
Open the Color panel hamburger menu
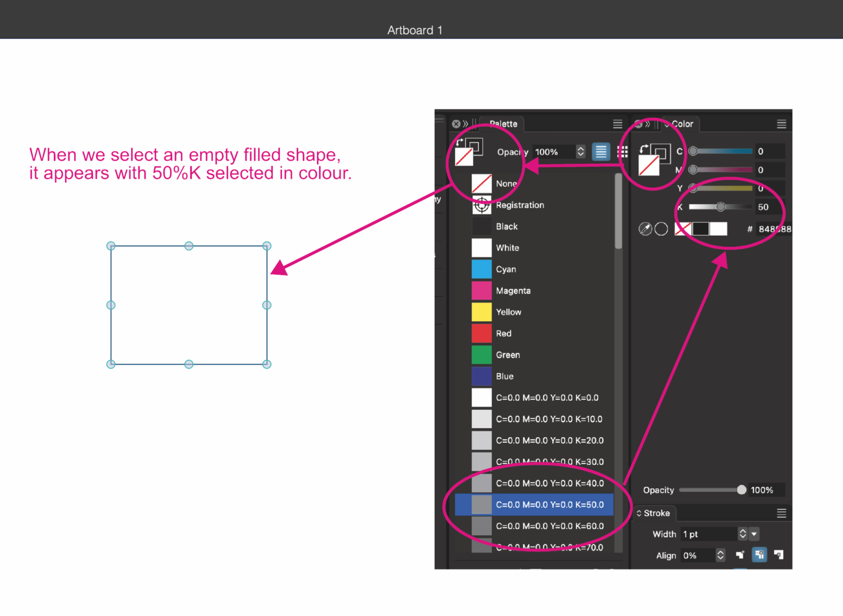click(x=781, y=124)
